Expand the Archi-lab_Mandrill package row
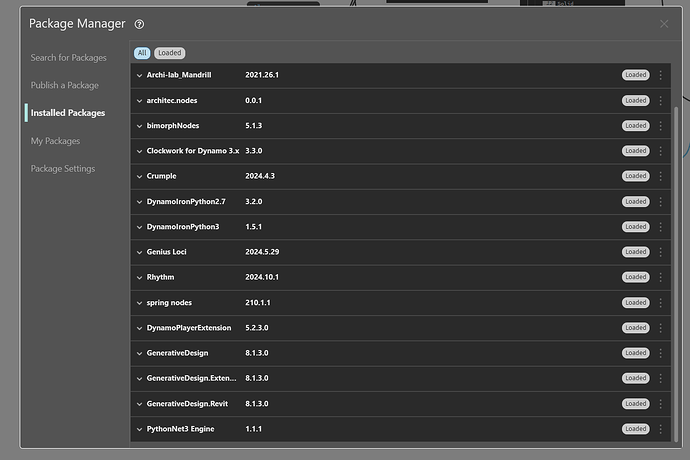Screen dimensions: 690x460 [x=139, y=75]
